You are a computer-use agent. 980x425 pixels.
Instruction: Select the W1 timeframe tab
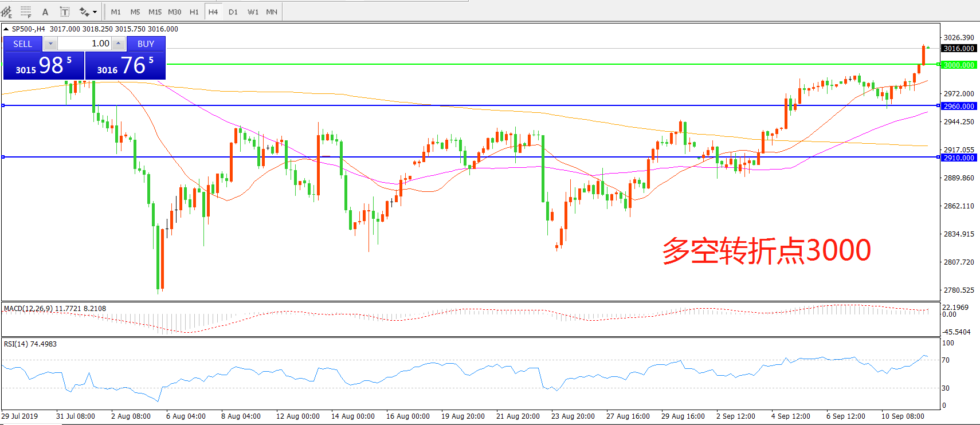[253, 12]
